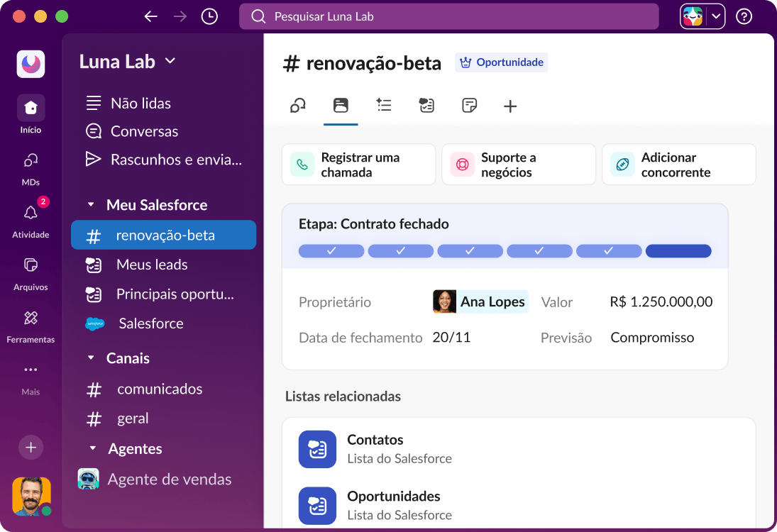Open MDs direct messages icon
This screenshot has width=777, height=532.
click(30, 160)
